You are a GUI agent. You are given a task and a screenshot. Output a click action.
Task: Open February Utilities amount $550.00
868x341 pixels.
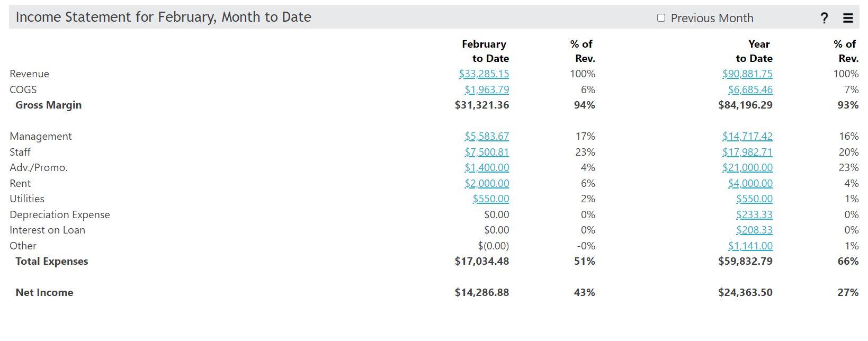(x=491, y=199)
